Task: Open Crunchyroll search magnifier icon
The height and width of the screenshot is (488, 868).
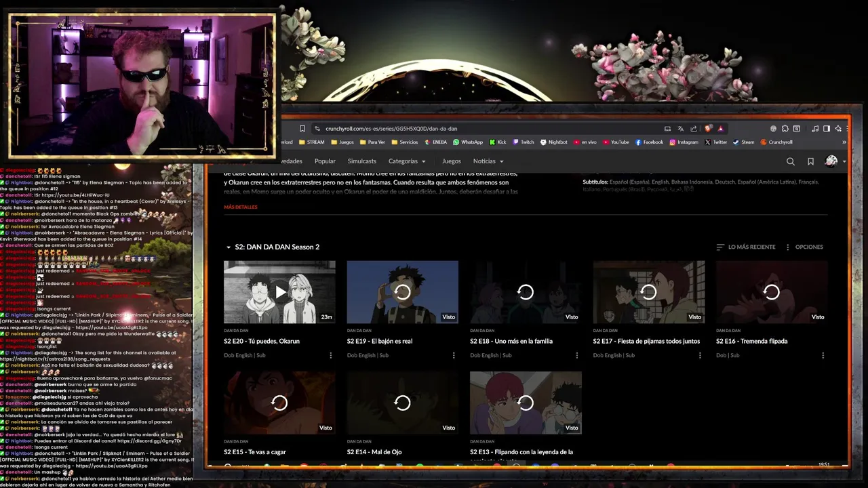Action: 790,161
